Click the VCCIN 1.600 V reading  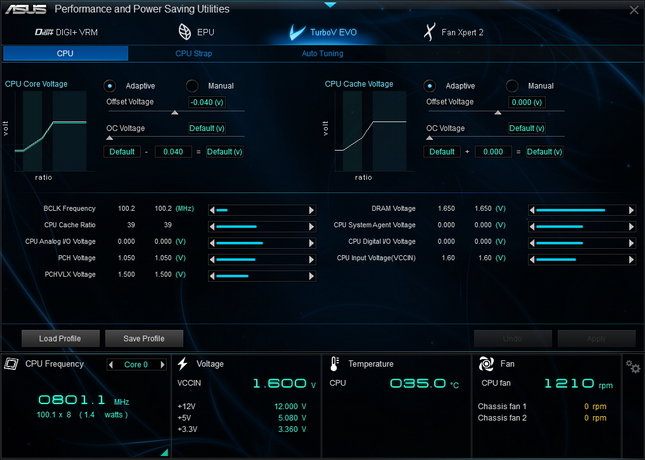(284, 384)
